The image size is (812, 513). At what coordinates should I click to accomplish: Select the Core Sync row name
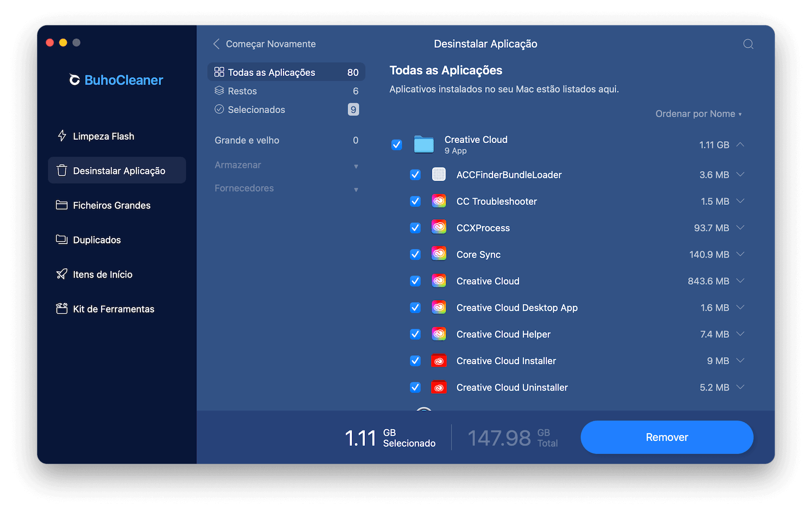479,254
